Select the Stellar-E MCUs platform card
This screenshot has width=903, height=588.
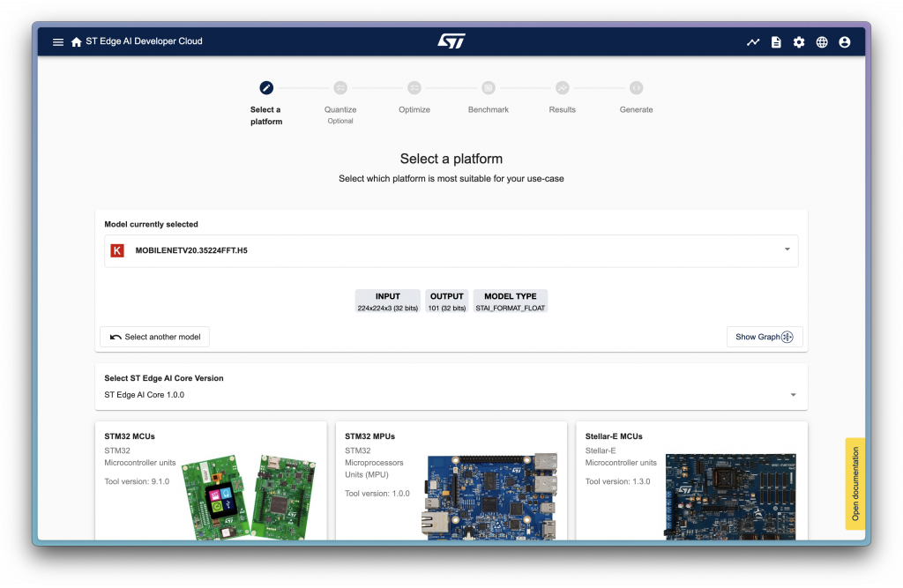(691, 480)
